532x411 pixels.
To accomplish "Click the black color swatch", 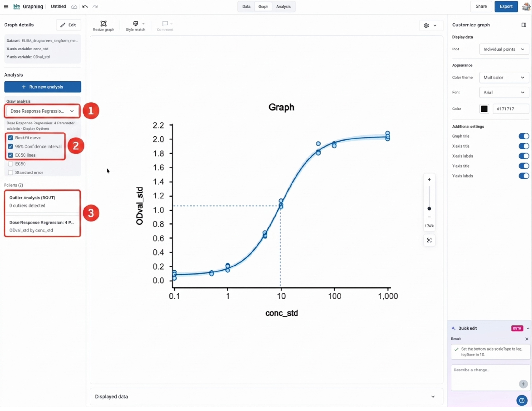I will (484, 109).
